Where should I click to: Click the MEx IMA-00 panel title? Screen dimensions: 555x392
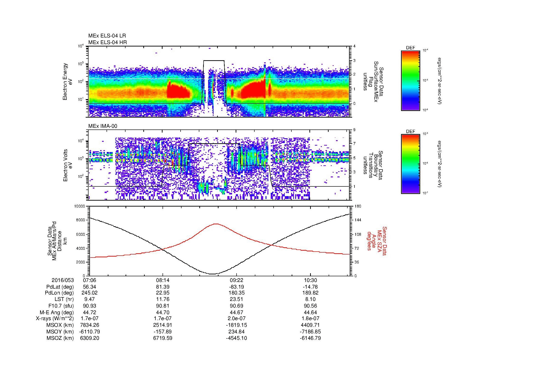(x=103, y=126)
